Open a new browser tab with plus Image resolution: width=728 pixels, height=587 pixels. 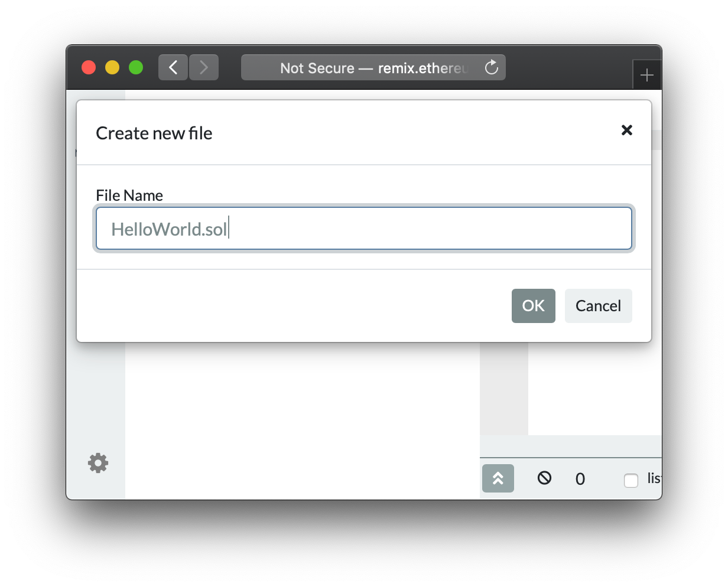(647, 76)
